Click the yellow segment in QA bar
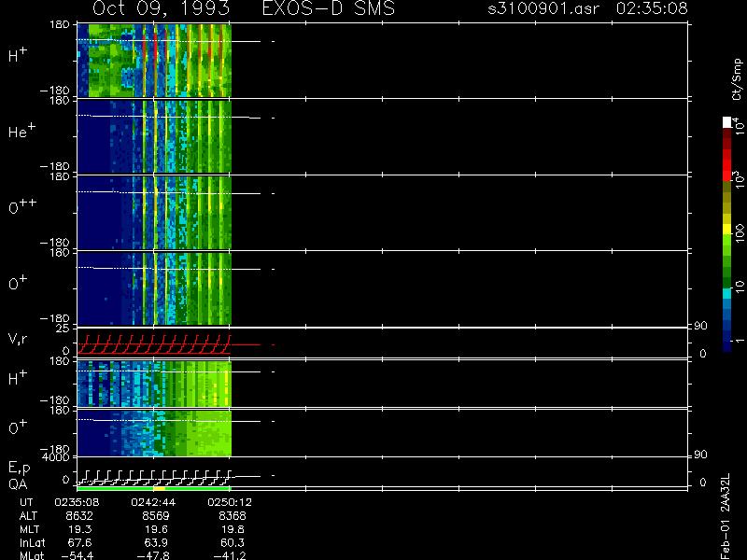 (159, 488)
